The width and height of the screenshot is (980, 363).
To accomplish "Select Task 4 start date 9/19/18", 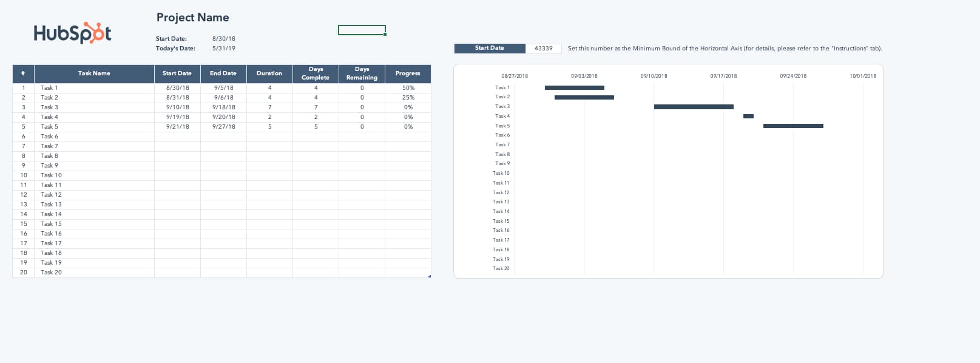I will [x=177, y=117].
